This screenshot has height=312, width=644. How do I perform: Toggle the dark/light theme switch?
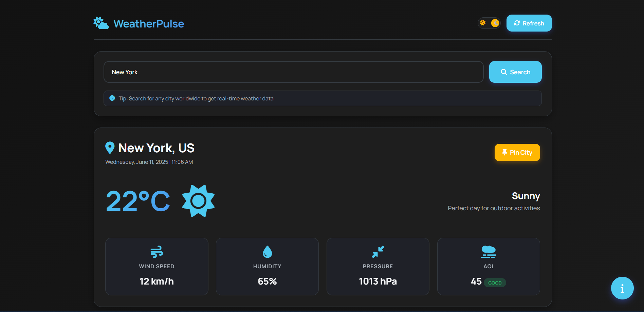(489, 23)
